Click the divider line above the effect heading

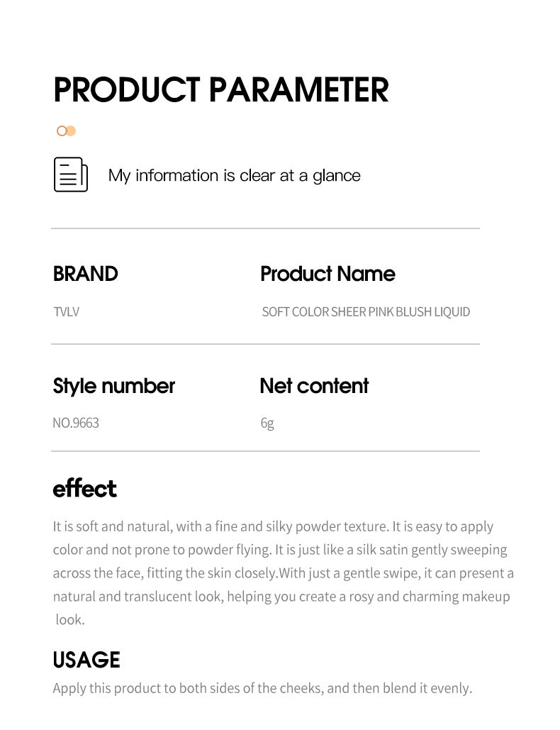pyautogui.click(x=265, y=450)
